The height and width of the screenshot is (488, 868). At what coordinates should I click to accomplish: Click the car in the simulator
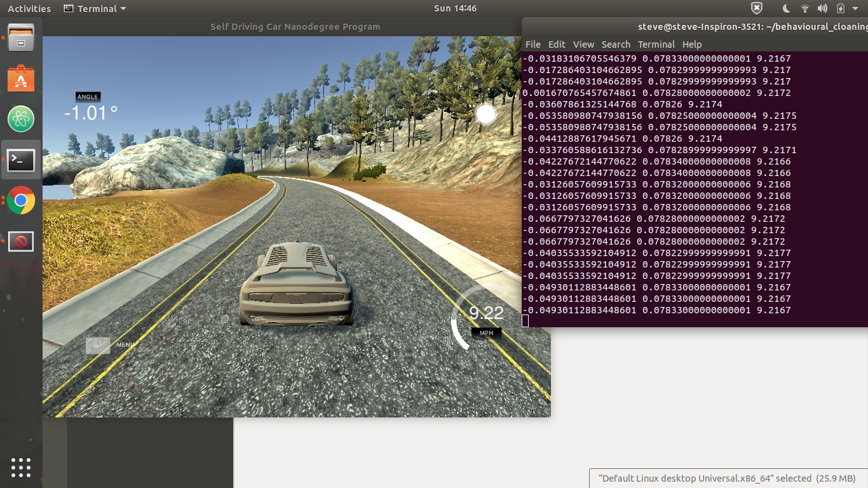pyautogui.click(x=296, y=285)
